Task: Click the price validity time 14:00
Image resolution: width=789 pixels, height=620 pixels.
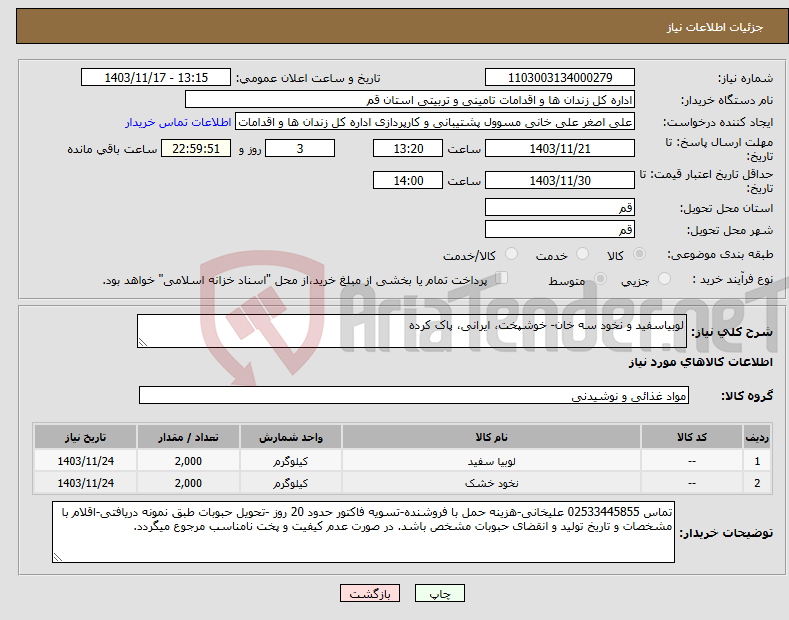Action: (x=408, y=180)
